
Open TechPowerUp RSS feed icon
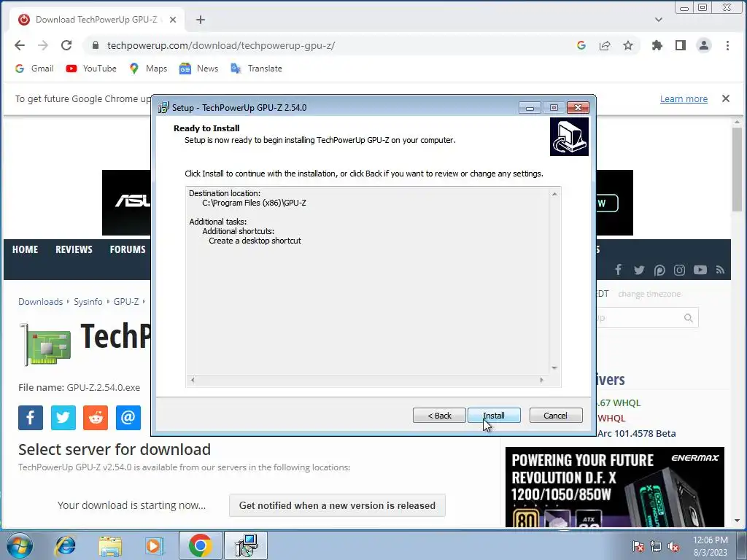click(x=720, y=270)
